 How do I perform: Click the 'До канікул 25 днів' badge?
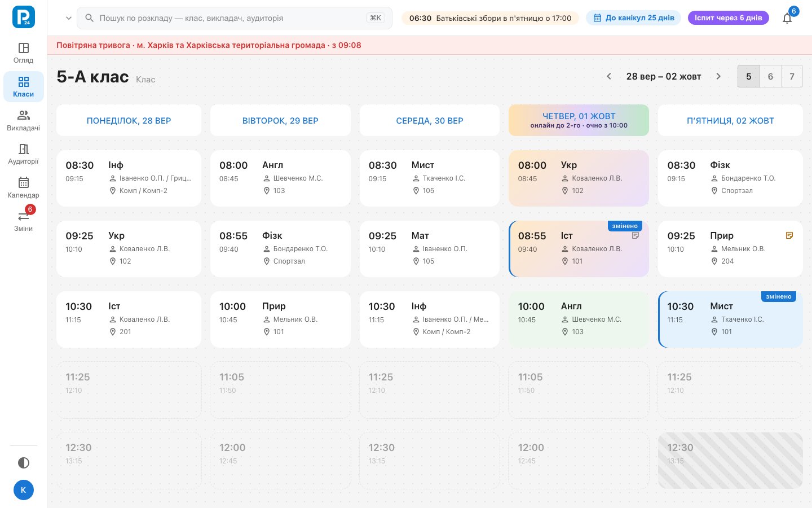coord(634,18)
